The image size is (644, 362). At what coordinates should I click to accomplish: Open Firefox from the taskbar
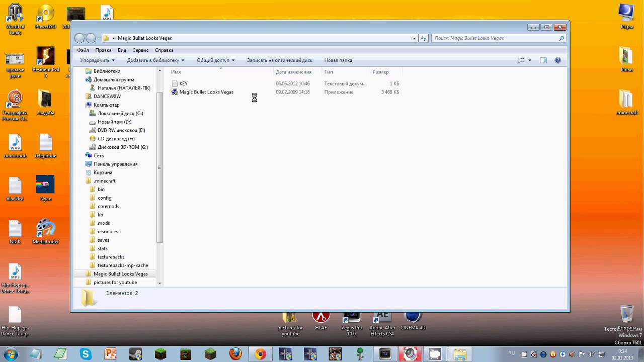pyautogui.click(x=235, y=354)
